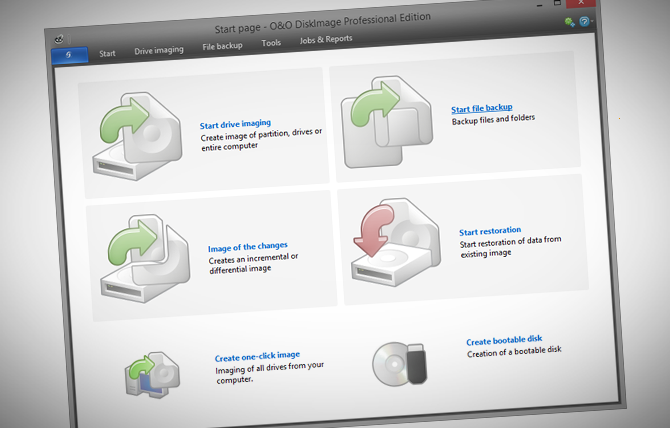670x428 pixels.
Task: Click the Start restoration link
Action: point(490,231)
